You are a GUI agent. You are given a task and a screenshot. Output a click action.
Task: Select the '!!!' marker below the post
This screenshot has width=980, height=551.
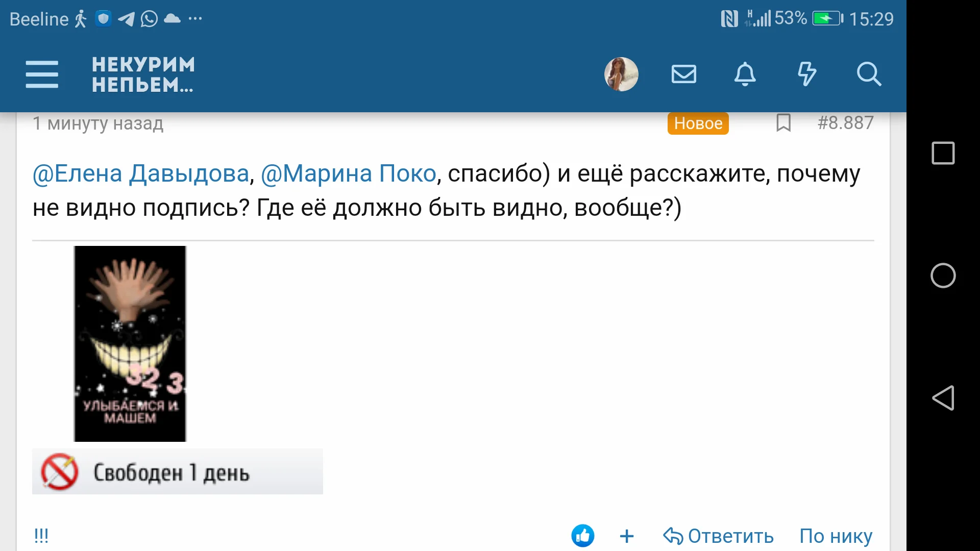click(x=41, y=536)
